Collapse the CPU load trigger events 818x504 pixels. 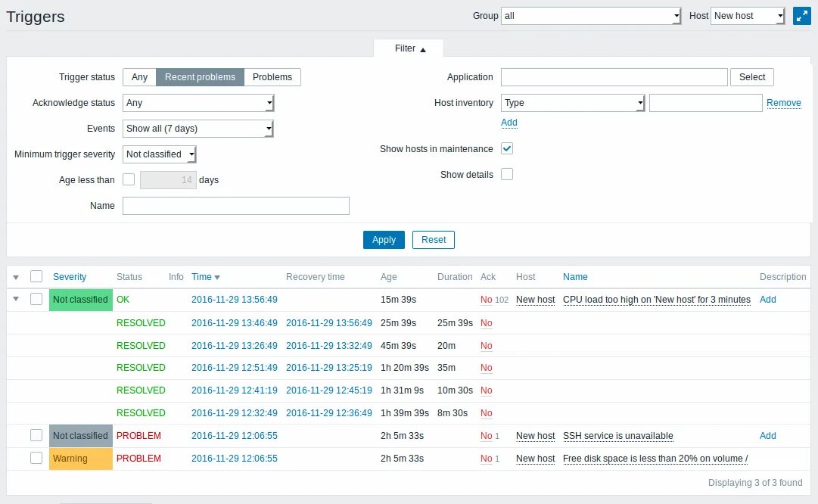click(x=16, y=300)
